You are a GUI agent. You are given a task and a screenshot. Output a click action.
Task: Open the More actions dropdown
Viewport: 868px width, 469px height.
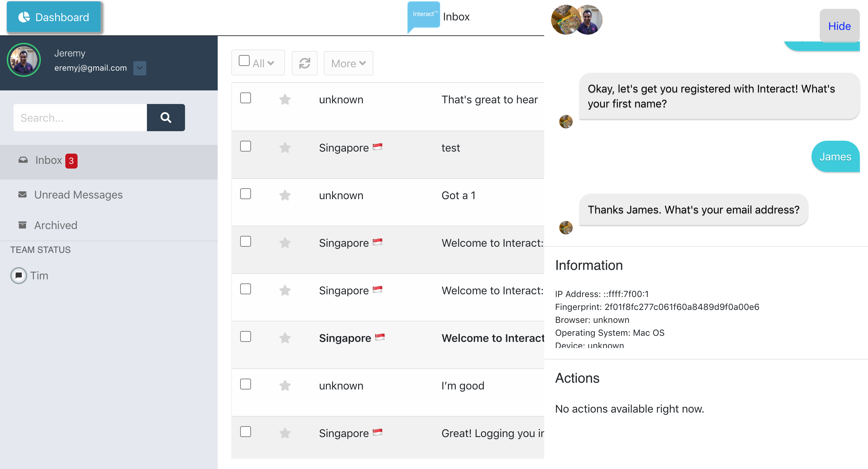pyautogui.click(x=348, y=63)
